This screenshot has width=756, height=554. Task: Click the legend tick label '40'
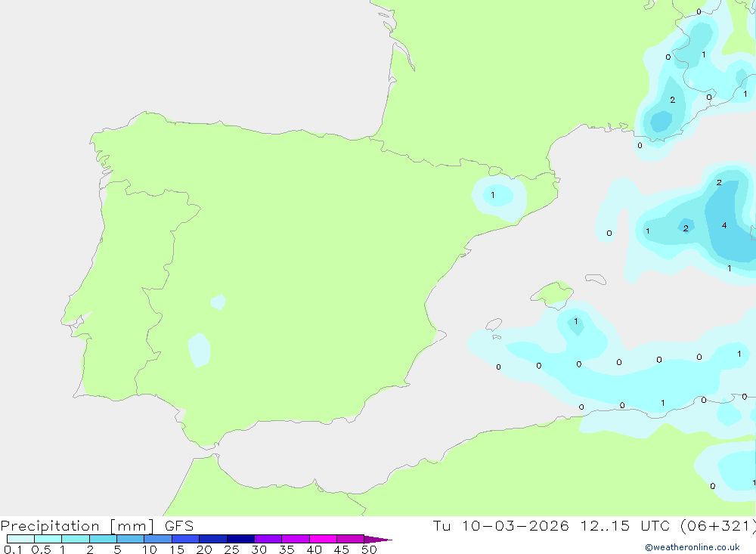314,549
